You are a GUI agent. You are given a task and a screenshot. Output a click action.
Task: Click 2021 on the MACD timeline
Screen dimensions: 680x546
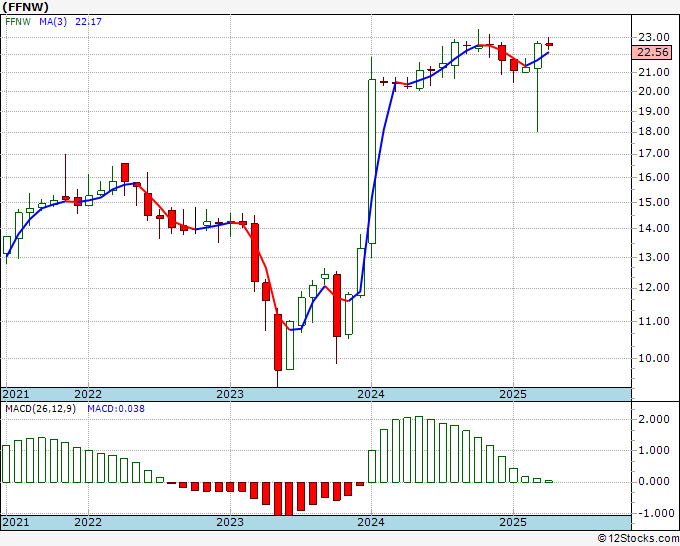pos(16,522)
